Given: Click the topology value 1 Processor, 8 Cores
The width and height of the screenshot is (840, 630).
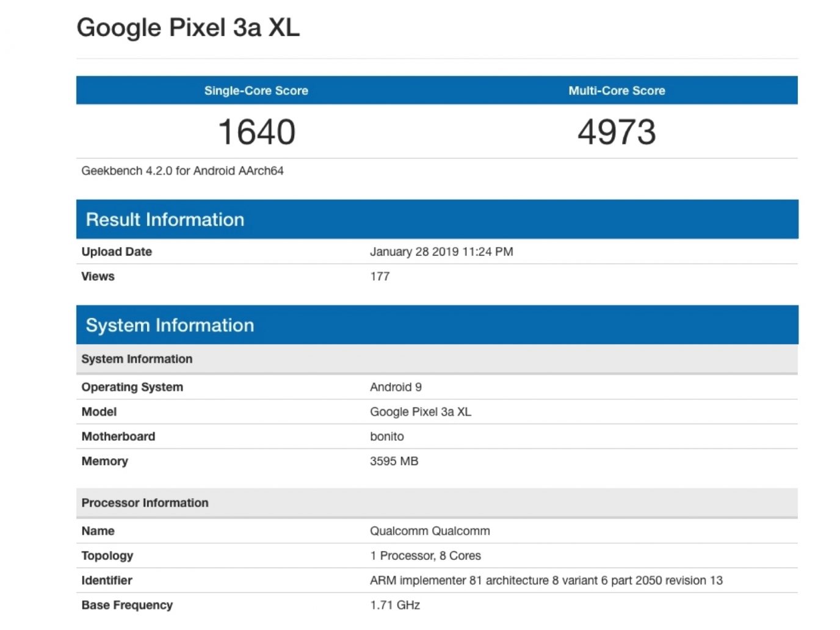Looking at the screenshot, I should click(x=425, y=556).
